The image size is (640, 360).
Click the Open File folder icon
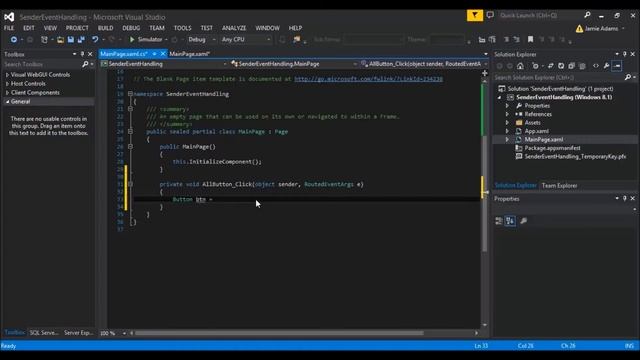coord(60,40)
